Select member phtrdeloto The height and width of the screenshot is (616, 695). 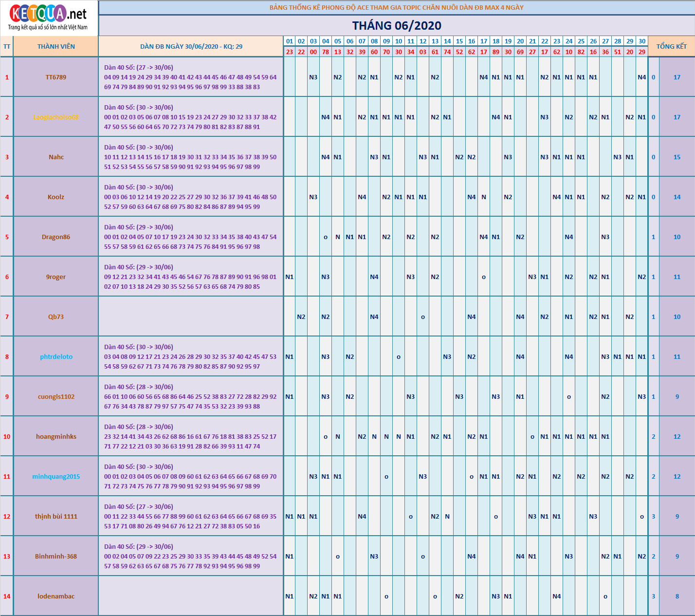pyautogui.click(x=56, y=357)
